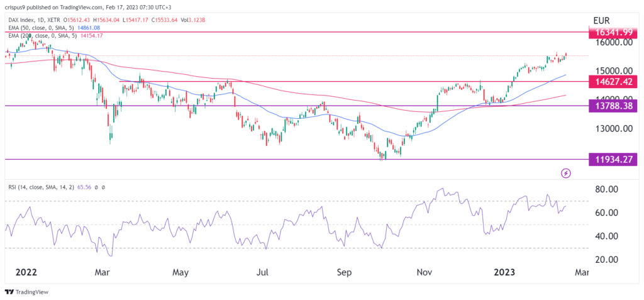This screenshot has height=300, width=644.
Task: Click the RSI indicator legend
Action: [x=41, y=187]
